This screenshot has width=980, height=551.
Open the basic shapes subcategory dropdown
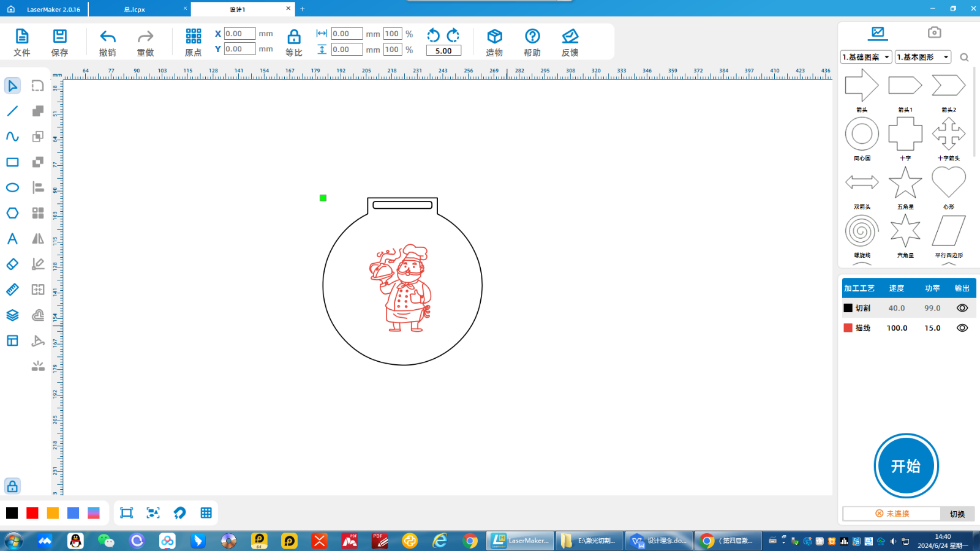coord(922,57)
